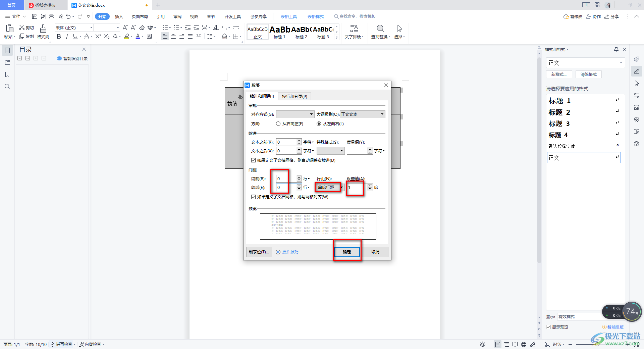Open the Insert ribbon tab
The height and width of the screenshot is (349, 644).
click(119, 16)
